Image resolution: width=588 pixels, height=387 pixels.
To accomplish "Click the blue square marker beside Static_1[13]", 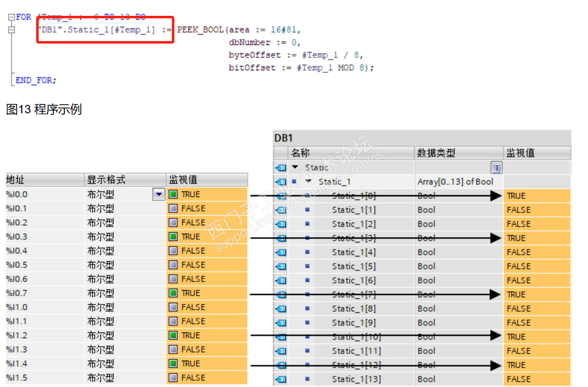I will tap(308, 379).
